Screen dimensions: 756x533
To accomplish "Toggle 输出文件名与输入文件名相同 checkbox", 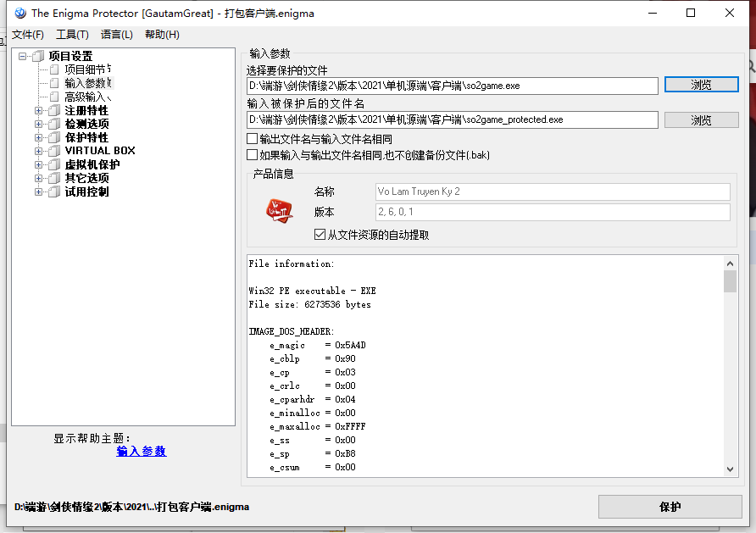I will [x=253, y=139].
